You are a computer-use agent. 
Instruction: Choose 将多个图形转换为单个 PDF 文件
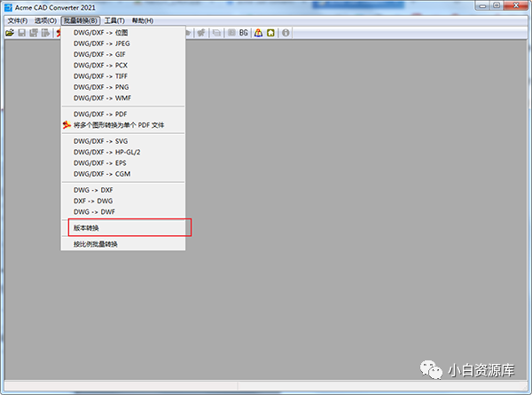[x=123, y=125]
